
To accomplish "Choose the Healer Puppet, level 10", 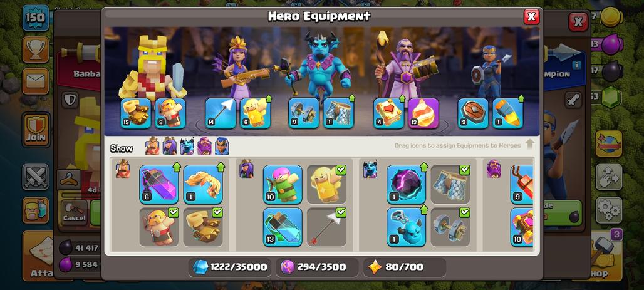I will 283,184.
